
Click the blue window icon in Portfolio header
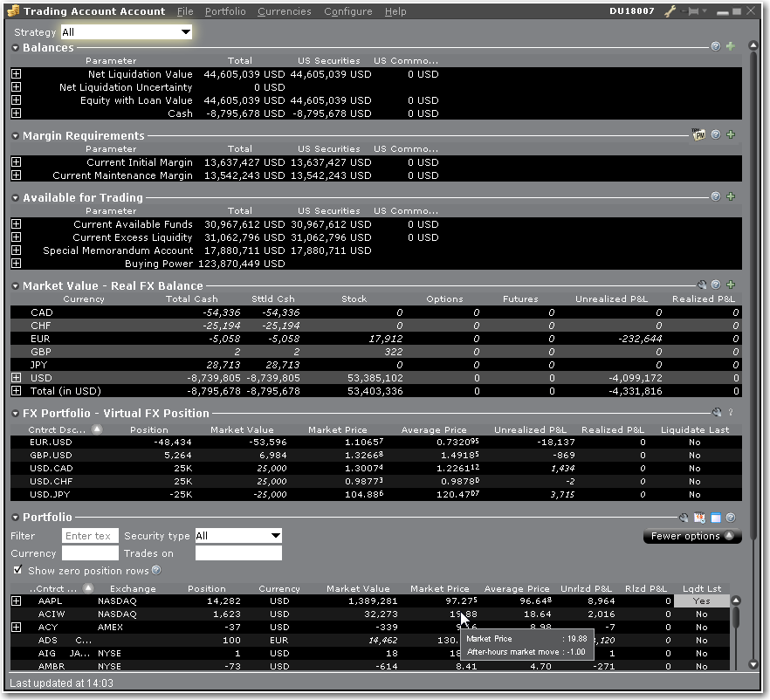pos(716,518)
